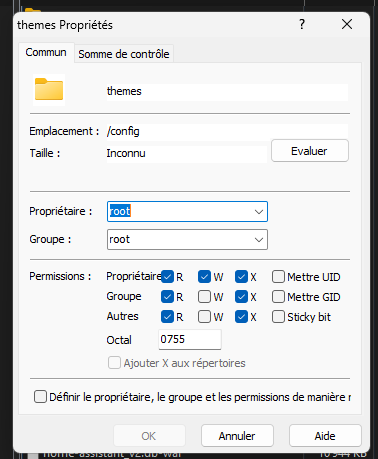Toggle the Mettre GID checkbox
The height and width of the screenshot is (459, 378).
point(278,297)
